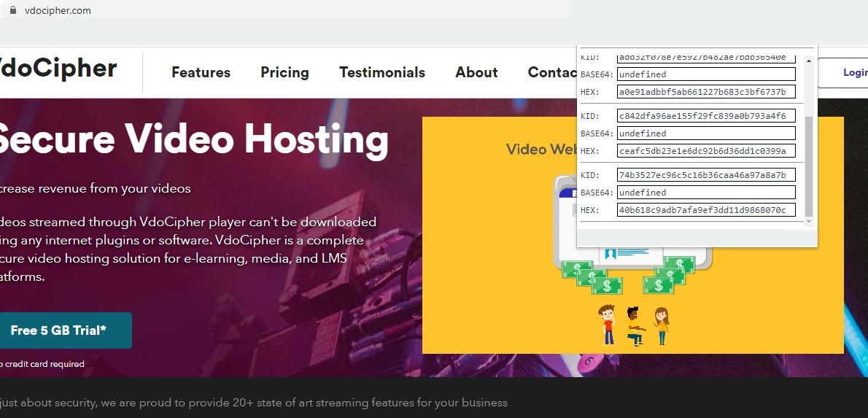Click the VdoCipher logo
The height and width of the screenshot is (418, 868).
[58, 69]
